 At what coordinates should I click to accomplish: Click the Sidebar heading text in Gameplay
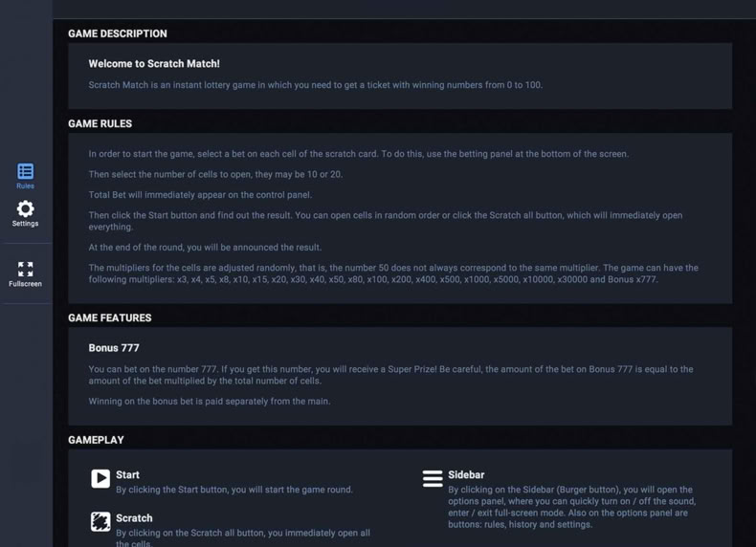coord(466,474)
